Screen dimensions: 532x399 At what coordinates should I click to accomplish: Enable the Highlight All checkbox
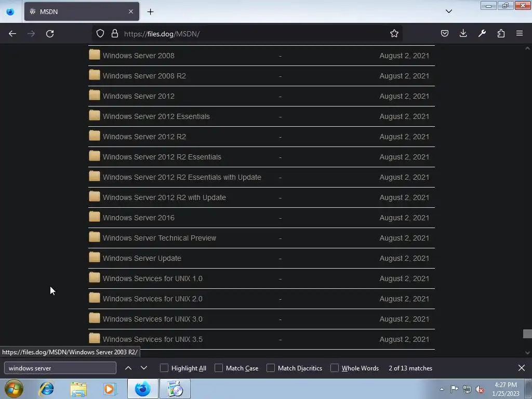tap(164, 368)
